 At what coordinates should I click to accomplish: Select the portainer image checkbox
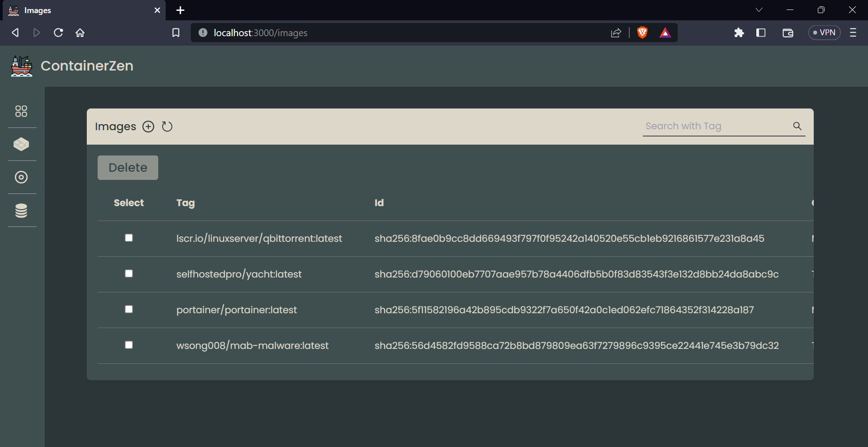(x=129, y=309)
